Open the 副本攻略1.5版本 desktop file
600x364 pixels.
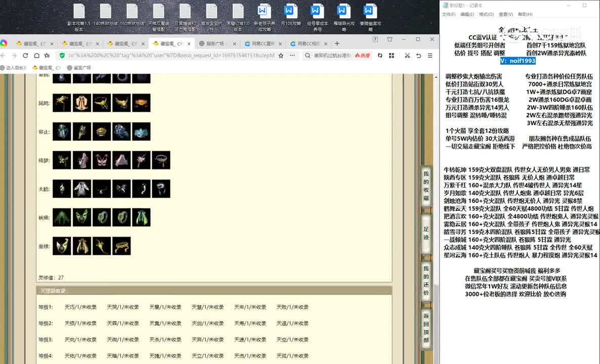point(79,18)
